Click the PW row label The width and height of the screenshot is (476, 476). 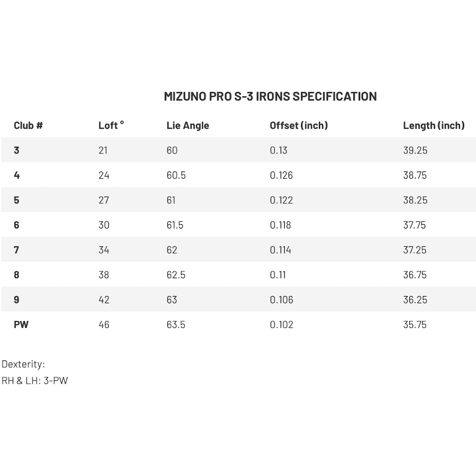coord(21,325)
